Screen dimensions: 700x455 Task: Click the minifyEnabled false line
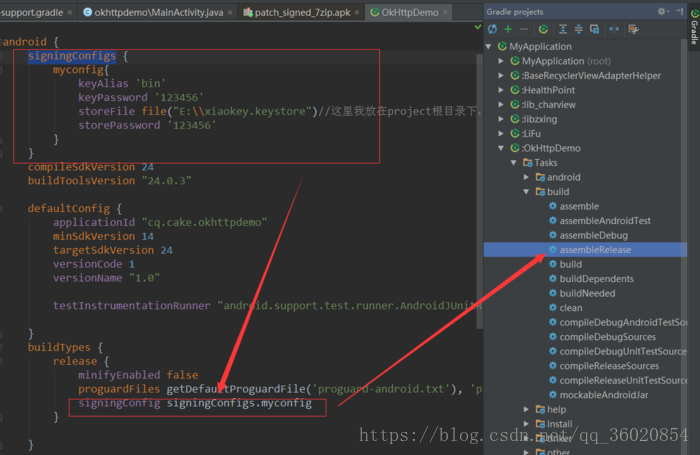coord(138,375)
